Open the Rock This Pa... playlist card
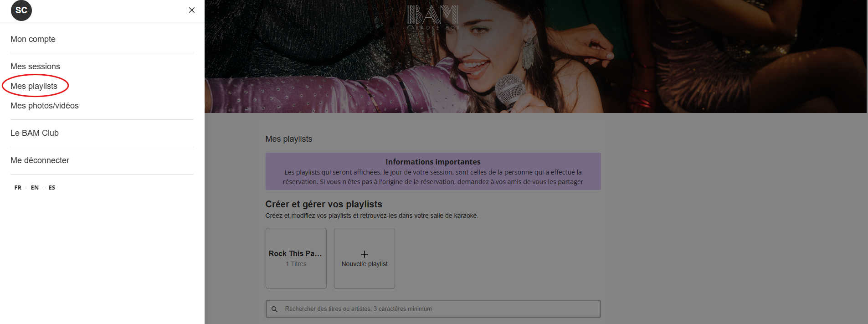This screenshot has width=868, height=324. (x=296, y=258)
